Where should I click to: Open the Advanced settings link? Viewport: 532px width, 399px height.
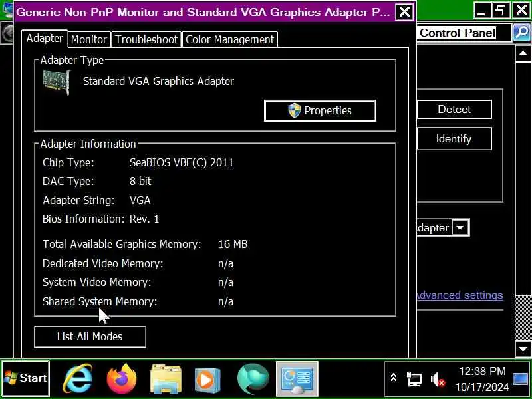[460, 295]
